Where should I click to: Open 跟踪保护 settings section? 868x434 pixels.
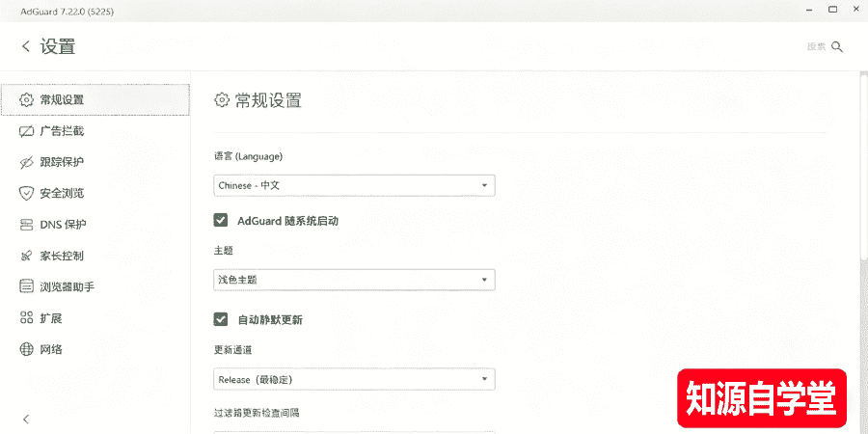click(x=95, y=163)
